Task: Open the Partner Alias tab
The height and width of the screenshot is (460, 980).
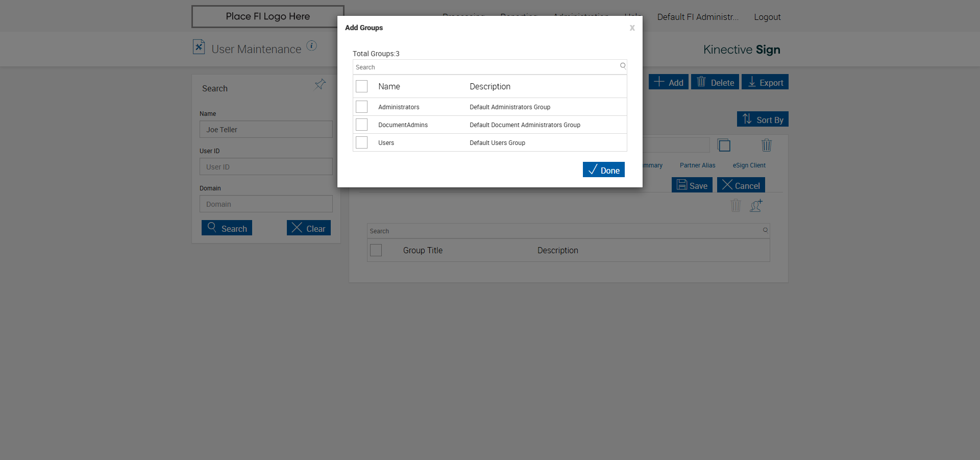Action: click(697, 165)
